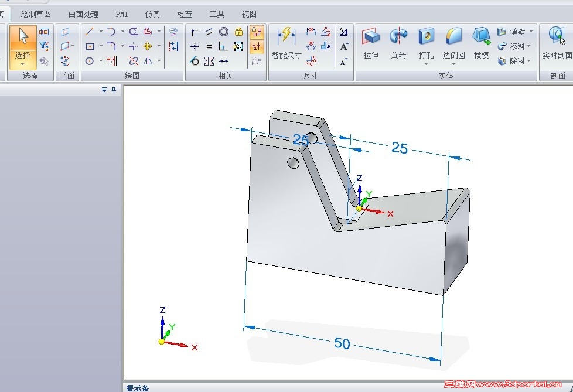
Task: Click the increase text size A icon
Action: click(344, 46)
